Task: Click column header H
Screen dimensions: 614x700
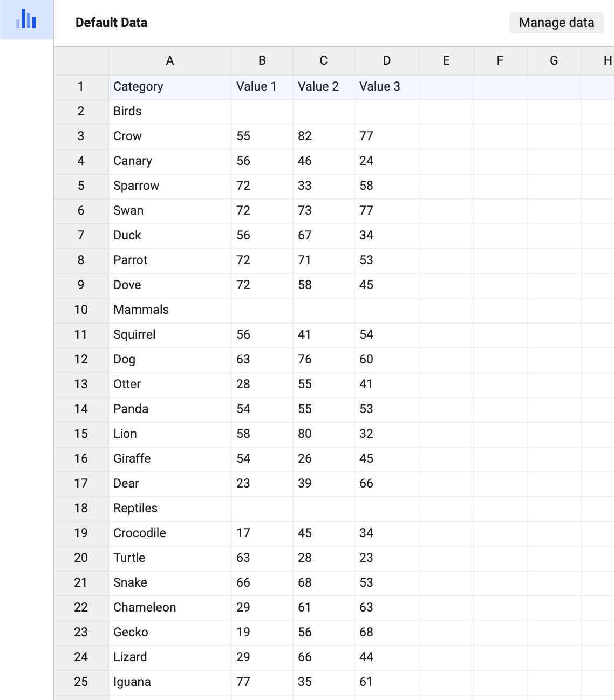Action: (606, 60)
